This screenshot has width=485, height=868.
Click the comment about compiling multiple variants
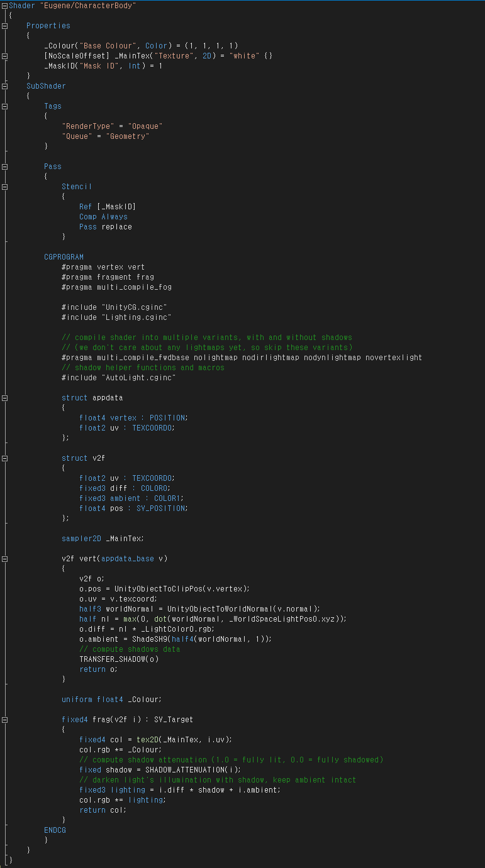(207, 338)
